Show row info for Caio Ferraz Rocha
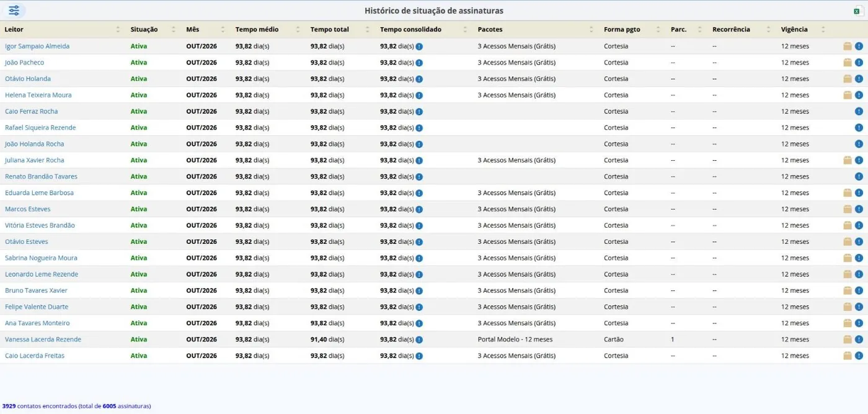 (x=859, y=111)
